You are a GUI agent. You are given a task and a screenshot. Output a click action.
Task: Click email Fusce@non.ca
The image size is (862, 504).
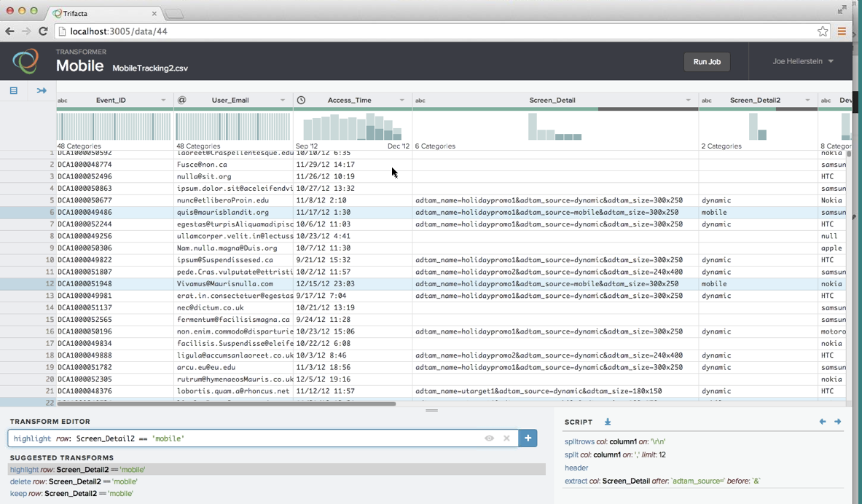point(202,165)
